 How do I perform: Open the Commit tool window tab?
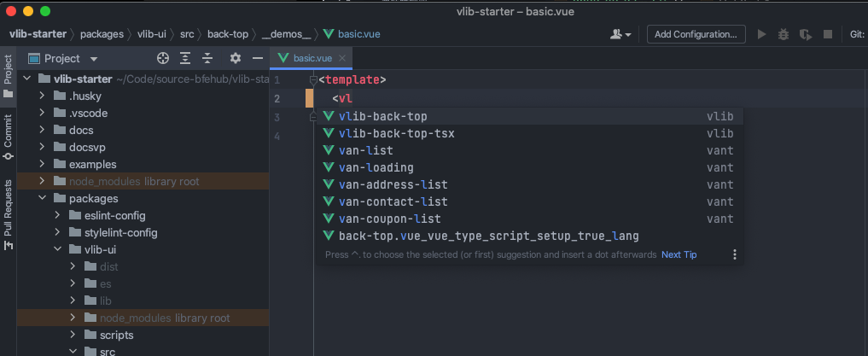coord(8,137)
